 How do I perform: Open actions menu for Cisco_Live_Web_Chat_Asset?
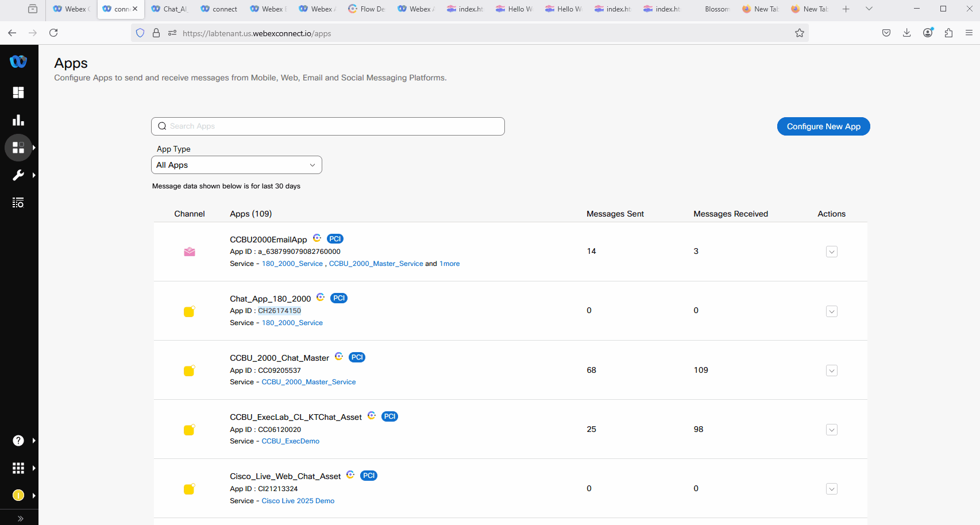(x=831, y=489)
